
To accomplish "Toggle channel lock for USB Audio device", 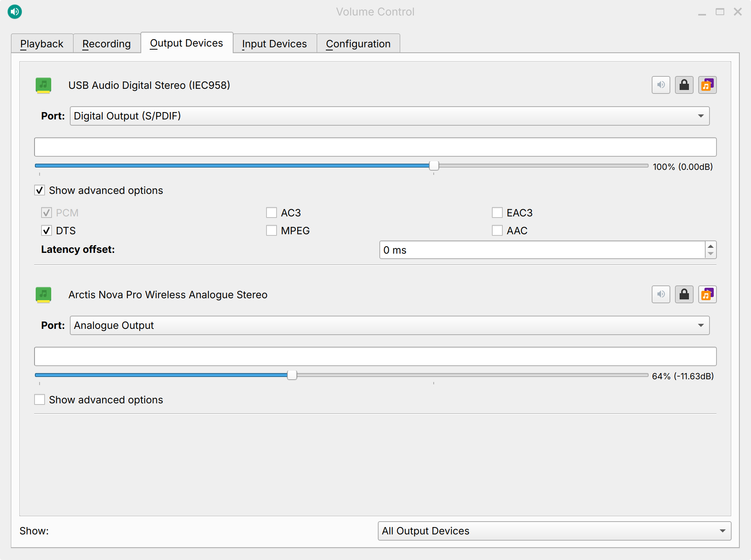I will 684,85.
